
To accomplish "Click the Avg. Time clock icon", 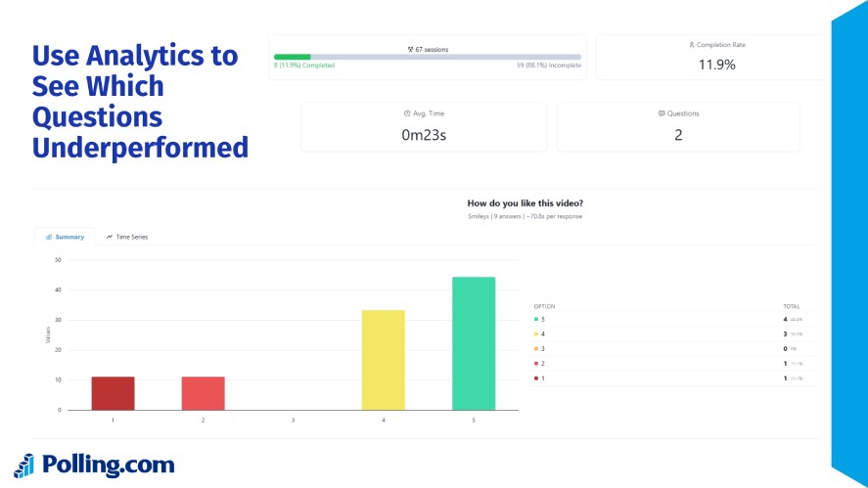I will pos(407,113).
